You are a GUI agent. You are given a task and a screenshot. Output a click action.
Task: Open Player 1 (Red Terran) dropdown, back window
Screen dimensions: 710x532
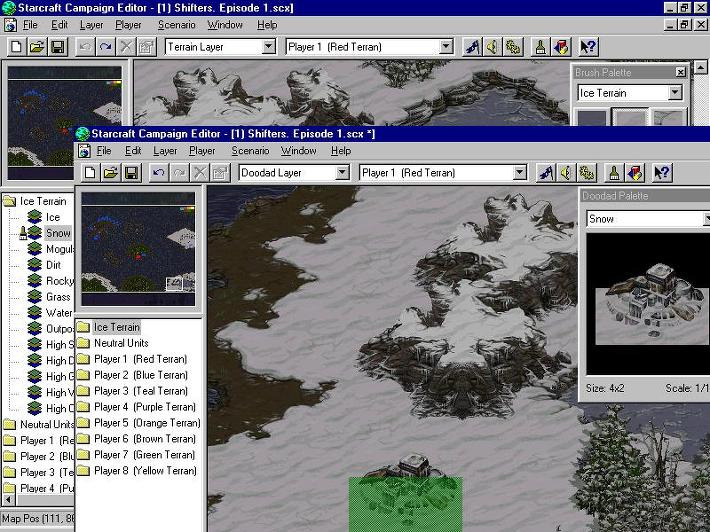click(x=446, y=47)
